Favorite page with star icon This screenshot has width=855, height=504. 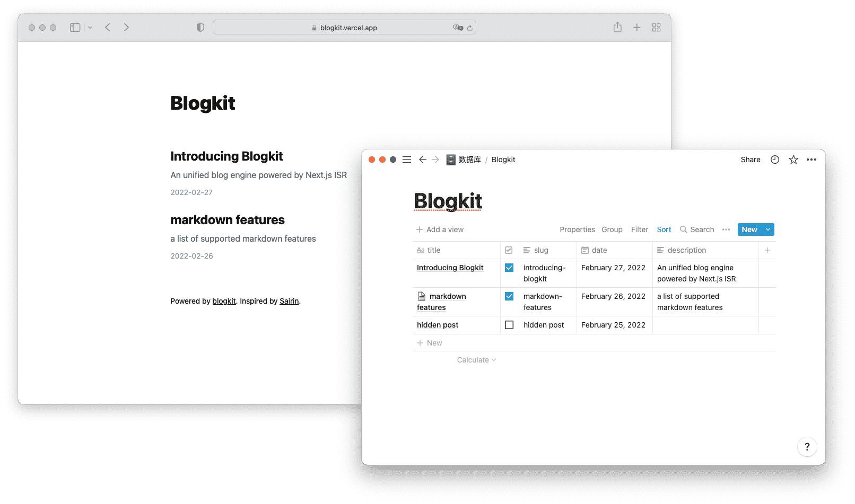click(793, 160)
